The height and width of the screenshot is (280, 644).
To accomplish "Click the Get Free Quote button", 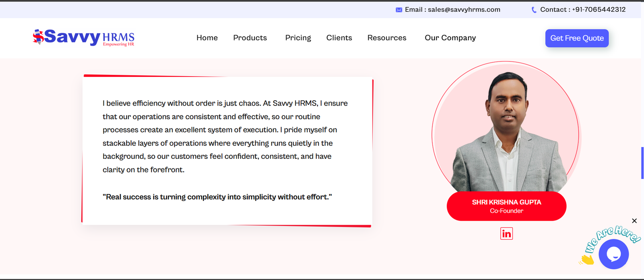I will [577, 38].
